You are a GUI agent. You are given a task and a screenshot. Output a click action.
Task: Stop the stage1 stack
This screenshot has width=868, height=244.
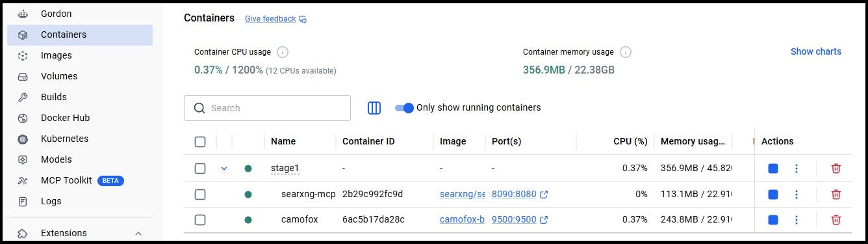(772, 169)
